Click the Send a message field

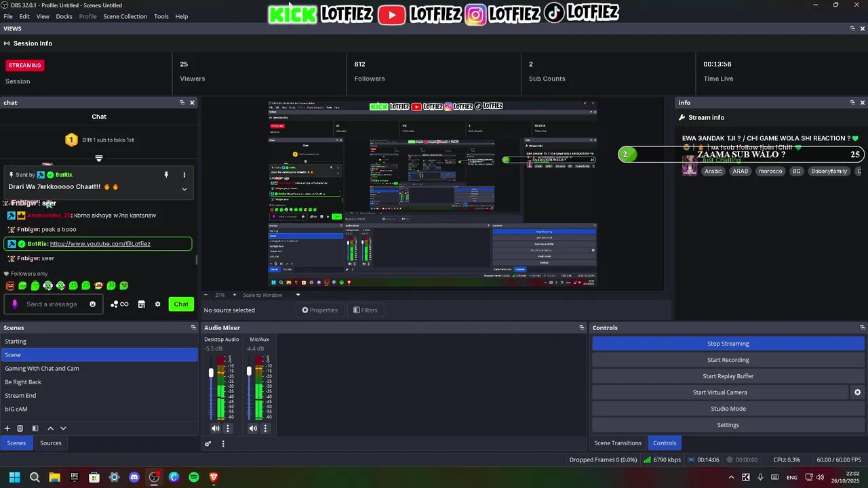pos(54,304)
